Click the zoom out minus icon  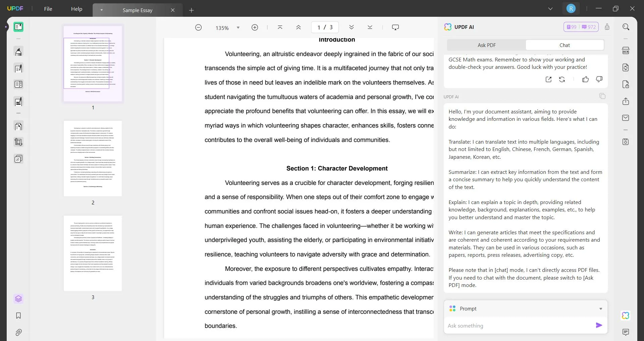point(199,28)
